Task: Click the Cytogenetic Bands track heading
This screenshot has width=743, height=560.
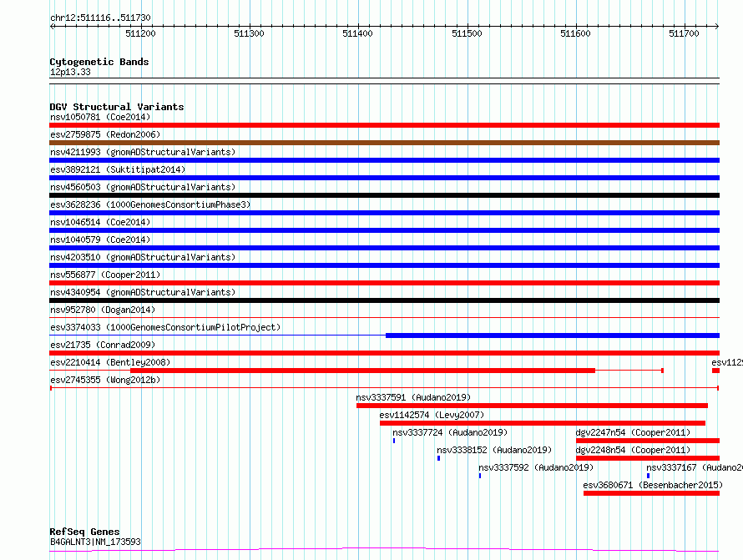Action: tap(99, 62)
